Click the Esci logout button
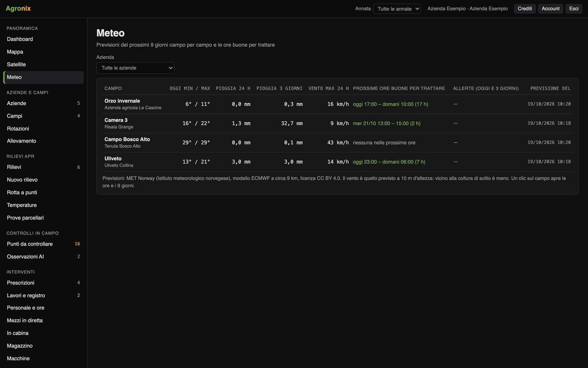The image size is (588, 368). point(574,9)
